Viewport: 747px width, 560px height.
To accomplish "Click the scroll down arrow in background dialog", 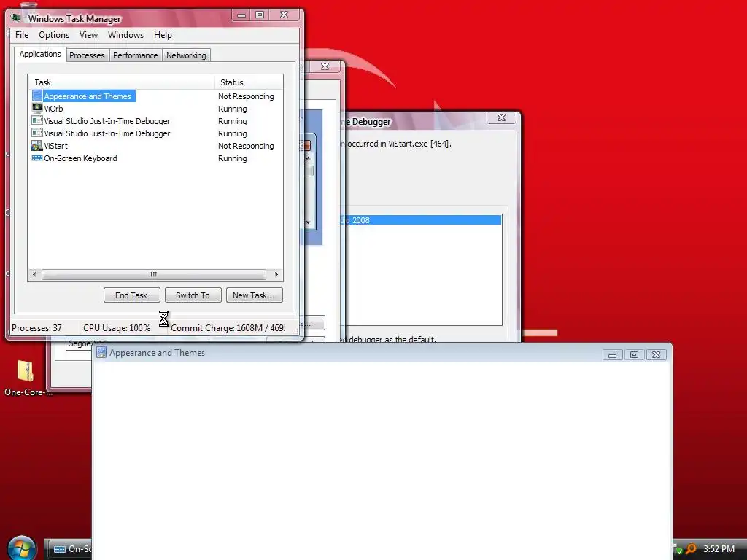I will coord(309,222).
